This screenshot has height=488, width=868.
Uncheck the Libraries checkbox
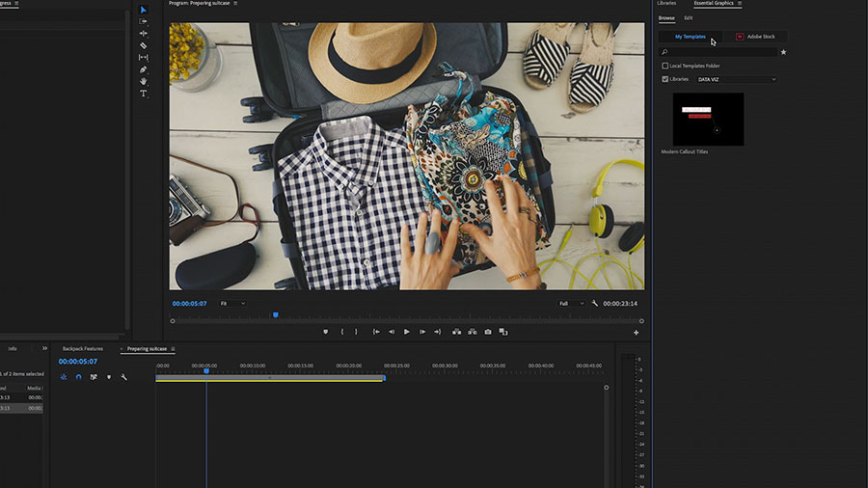[x=665, y=79]
